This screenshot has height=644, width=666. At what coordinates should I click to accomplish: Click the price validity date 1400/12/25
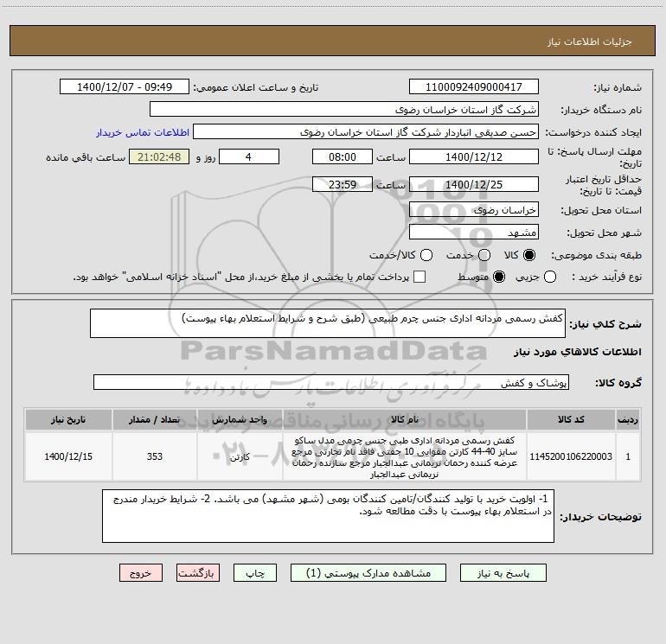coord(474,184)
